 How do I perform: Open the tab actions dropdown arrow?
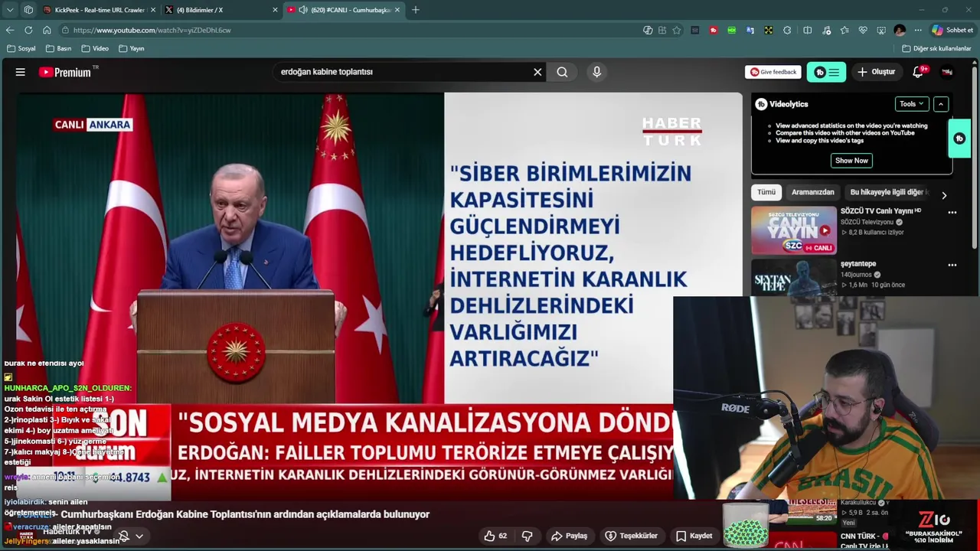(x=10, y=10)
